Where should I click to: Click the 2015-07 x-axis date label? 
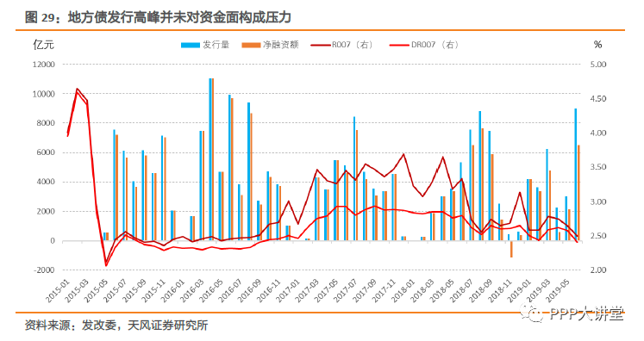115,292
